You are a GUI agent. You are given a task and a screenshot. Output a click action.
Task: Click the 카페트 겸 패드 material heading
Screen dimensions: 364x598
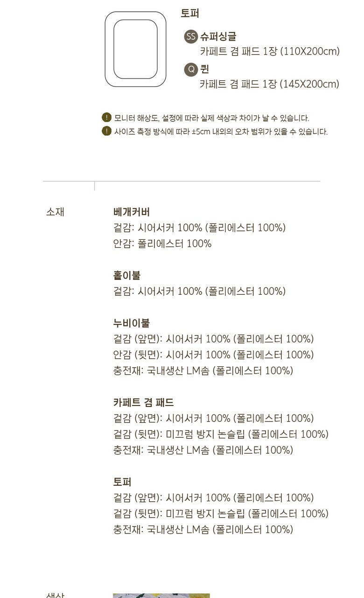(143, 402)
